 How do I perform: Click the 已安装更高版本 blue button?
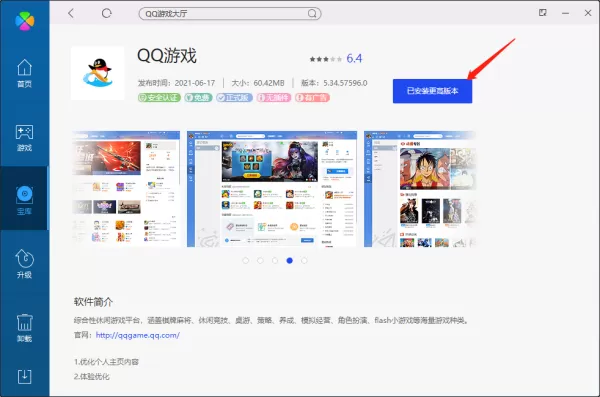432,91
